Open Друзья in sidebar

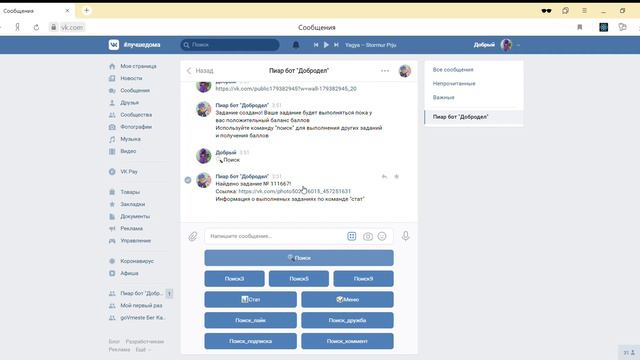(x=129, y=103)
